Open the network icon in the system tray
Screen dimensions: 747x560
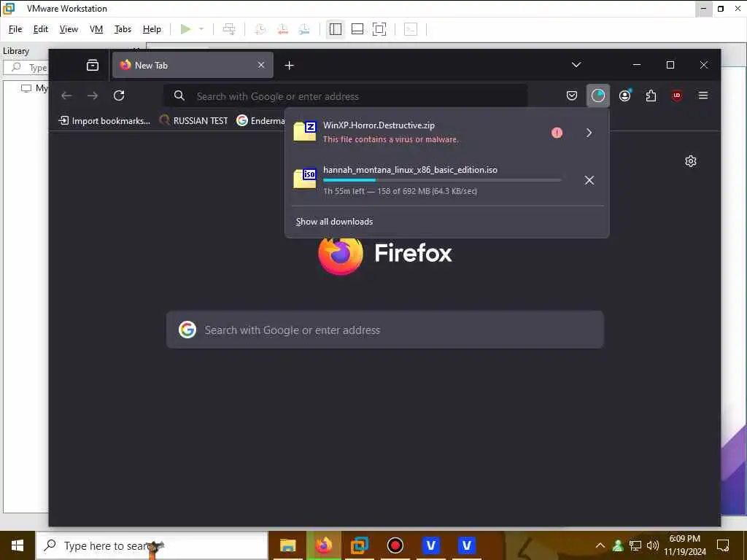[x=635, y=545]
